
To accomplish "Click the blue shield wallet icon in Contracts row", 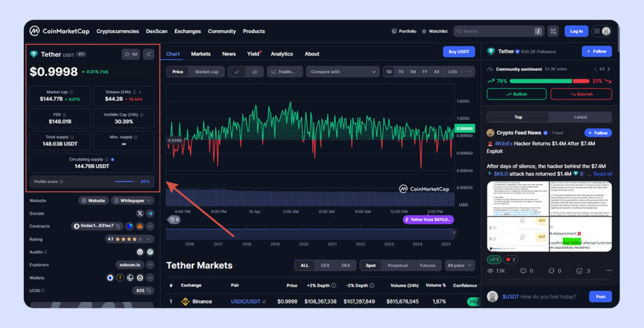I will 130,226.
